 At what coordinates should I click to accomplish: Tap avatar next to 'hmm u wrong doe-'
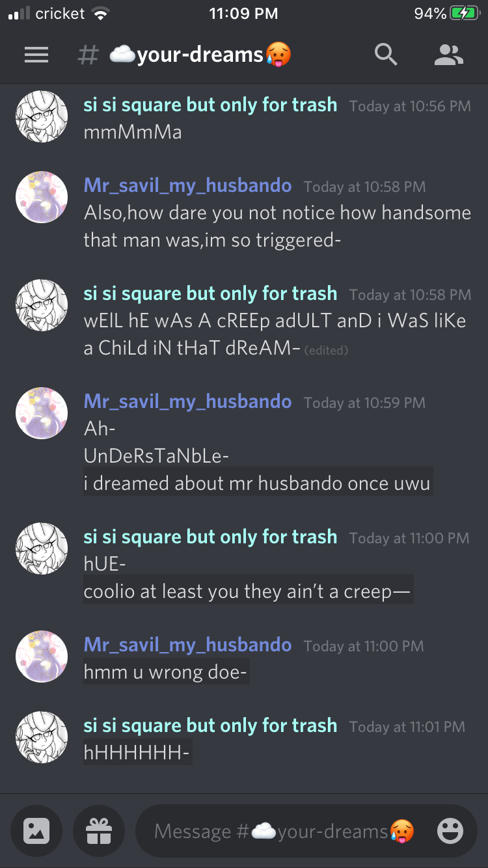coord(42,657)
